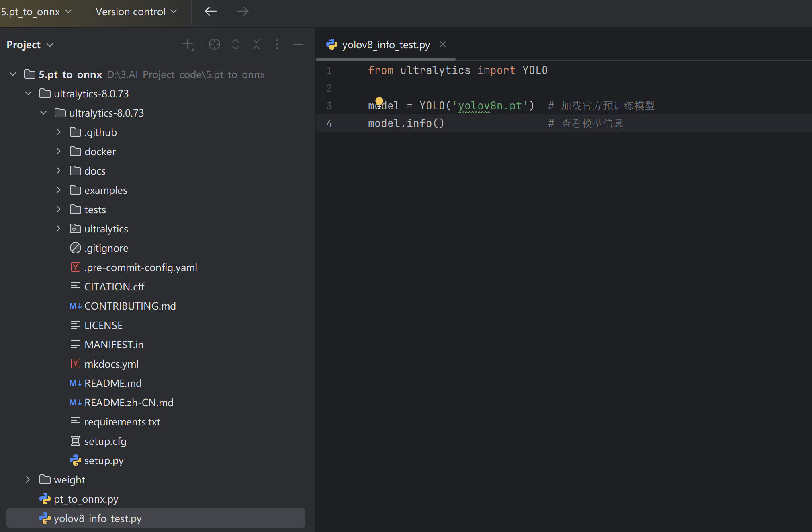The image size is (812, 532).
Task: Select the Locate Opened File target icon
Action: point(214,44)
